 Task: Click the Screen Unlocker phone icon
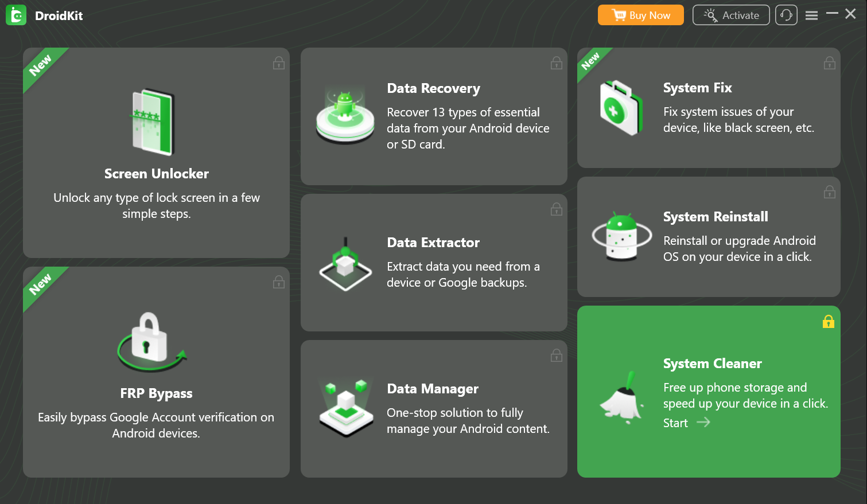coord(153,122)
